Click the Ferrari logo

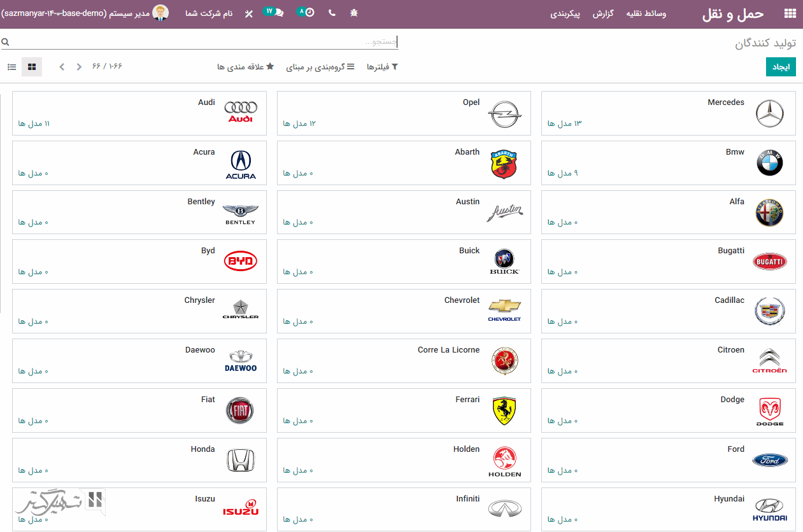(x=504, y=411)
